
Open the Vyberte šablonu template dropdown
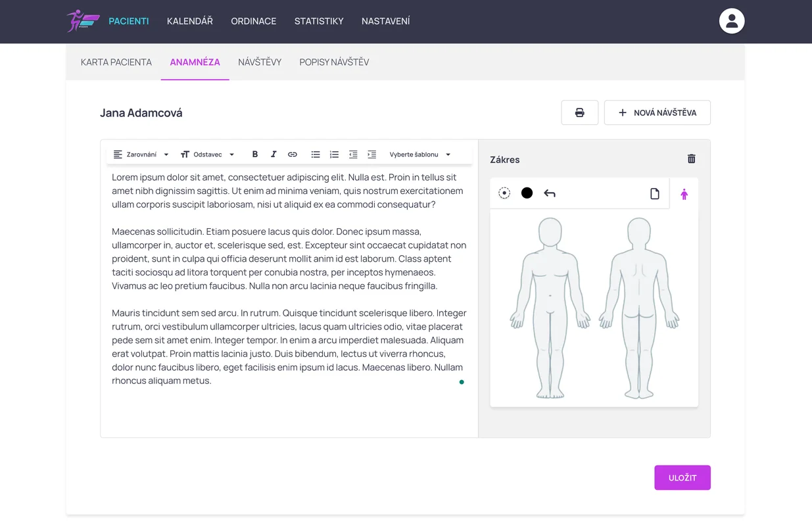[419, 155]
